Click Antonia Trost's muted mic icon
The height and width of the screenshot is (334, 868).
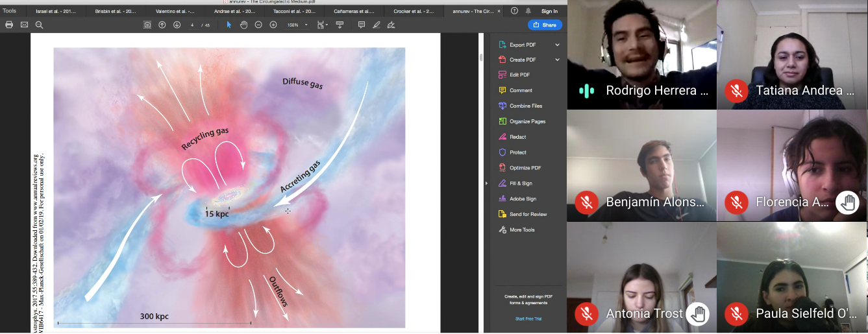pos(586,314)
